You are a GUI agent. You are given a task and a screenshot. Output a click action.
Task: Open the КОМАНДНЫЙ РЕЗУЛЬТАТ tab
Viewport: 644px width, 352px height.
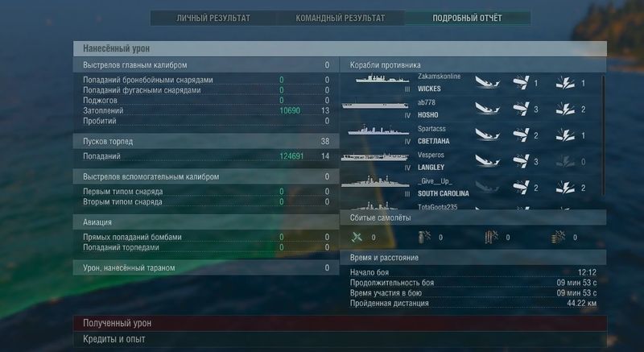pos(341,18)
